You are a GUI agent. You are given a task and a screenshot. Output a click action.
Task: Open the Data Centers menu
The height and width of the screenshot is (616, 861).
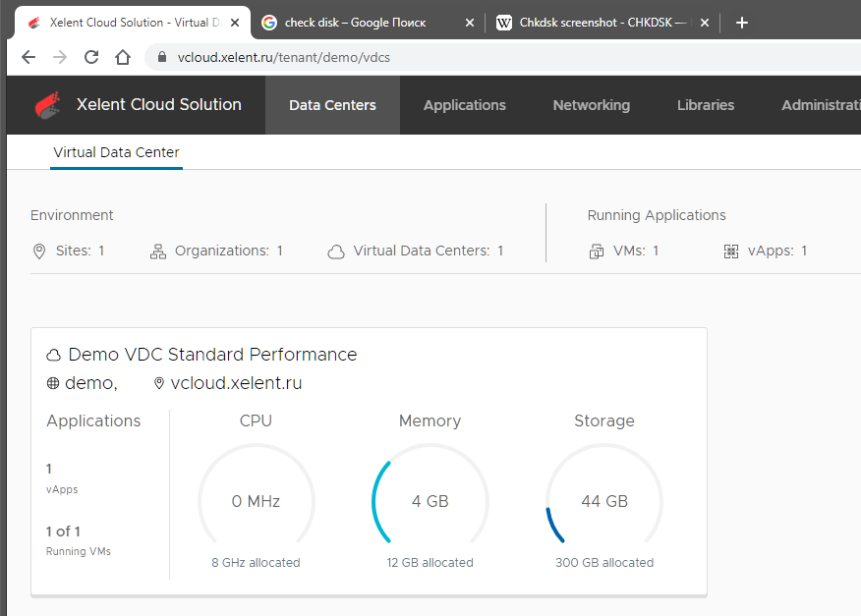[333, 105]
